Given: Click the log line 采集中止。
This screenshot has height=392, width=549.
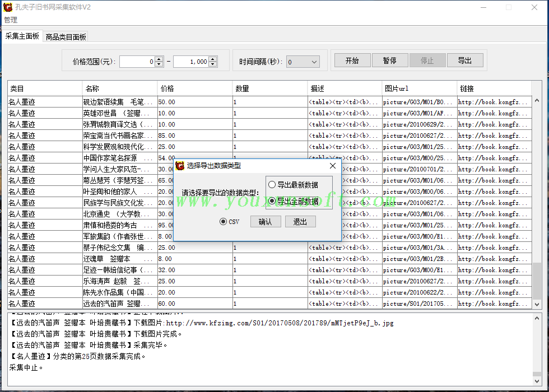Looking at the screenshot, I should [x=26, y=367].
